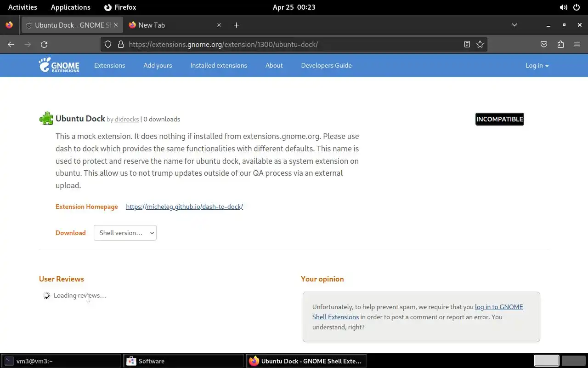Select the Ubuntu Dock browser tab
The height and width of the screenshot is (368, 588).
tap(72, 25)
